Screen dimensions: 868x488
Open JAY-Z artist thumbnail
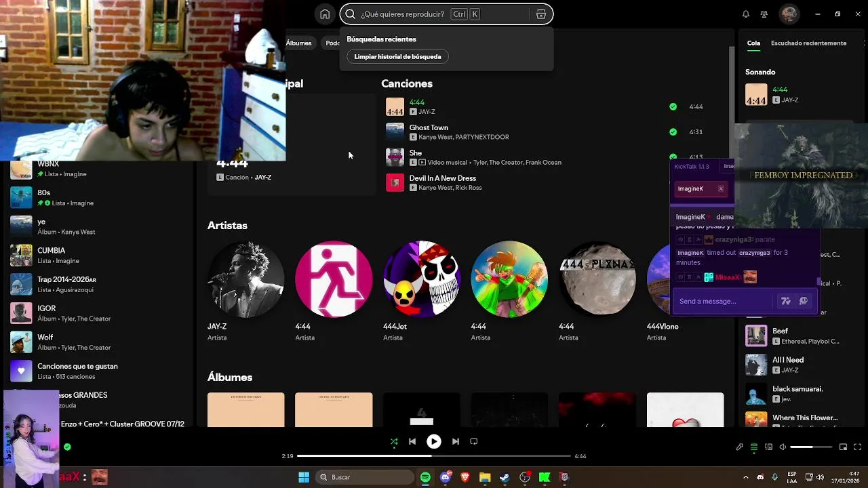pos(245,279)
